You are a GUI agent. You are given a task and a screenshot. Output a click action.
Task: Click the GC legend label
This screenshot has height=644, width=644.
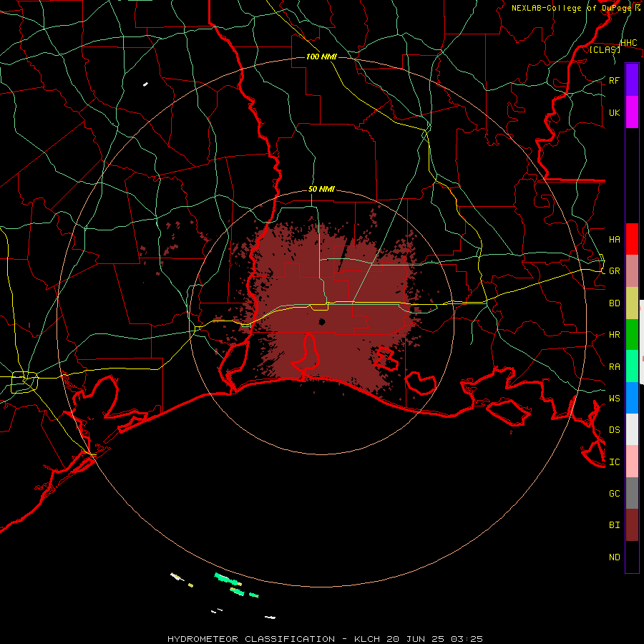(614, 494)
